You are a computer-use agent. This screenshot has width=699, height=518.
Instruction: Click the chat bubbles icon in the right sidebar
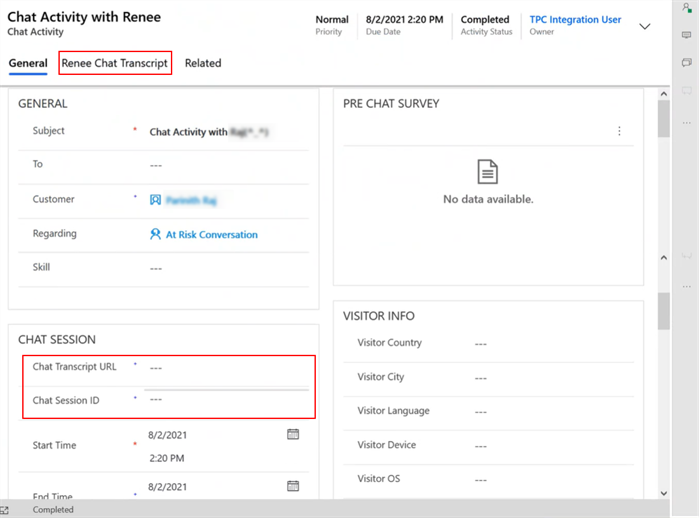click(687, 62)
